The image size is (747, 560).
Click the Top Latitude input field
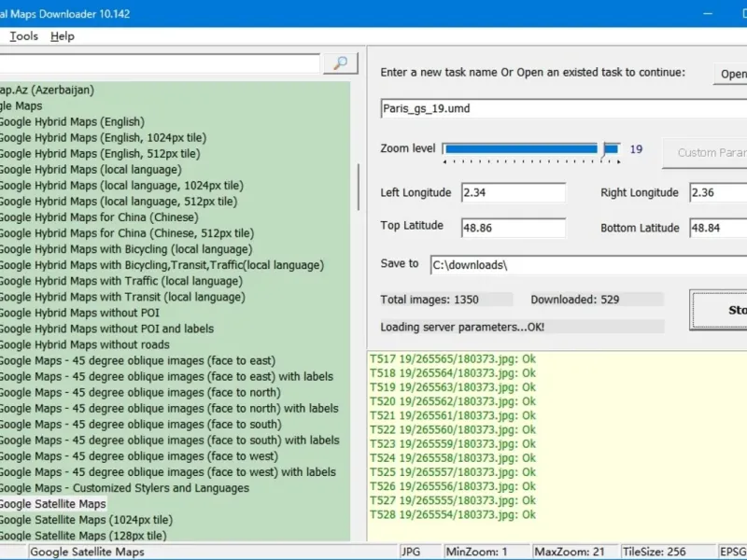[512, 228]
